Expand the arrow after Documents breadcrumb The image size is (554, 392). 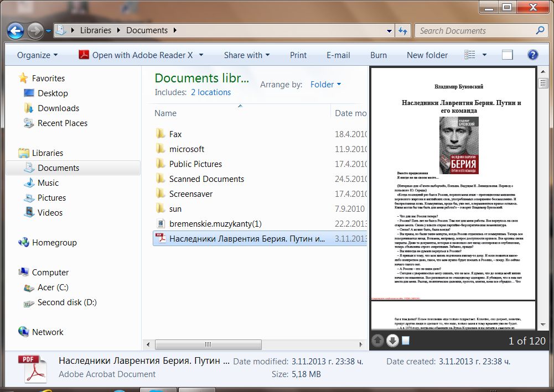pos(175,30)
